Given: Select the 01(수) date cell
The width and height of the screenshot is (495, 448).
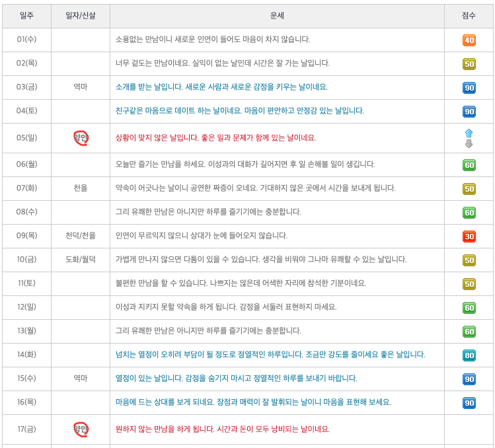Looking at the screenshot, I should [x=27, y=40].
